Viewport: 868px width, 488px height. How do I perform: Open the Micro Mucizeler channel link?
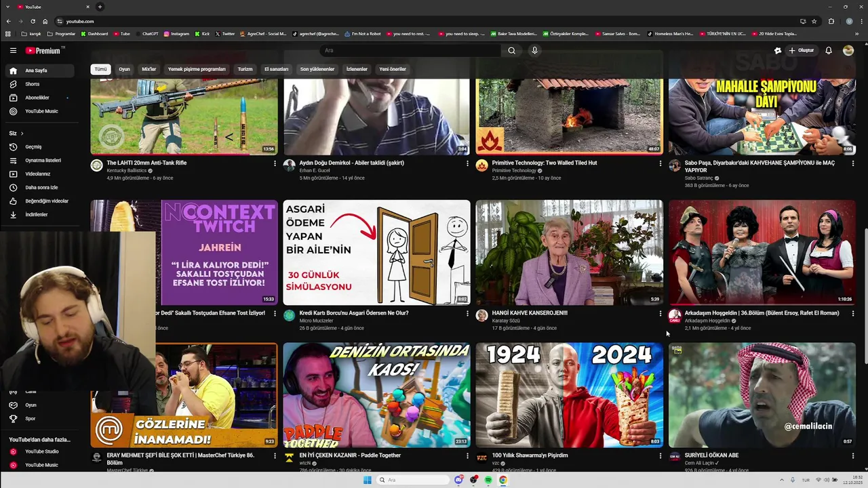tap(315, 321)
